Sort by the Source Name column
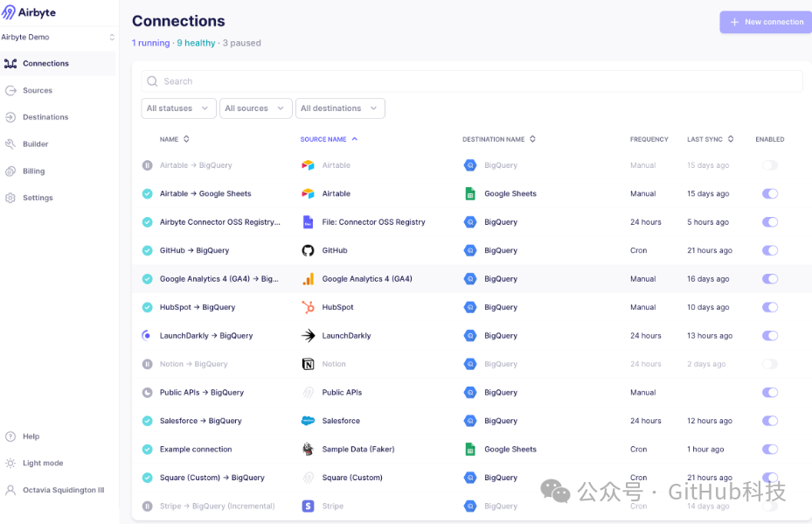812x524 pixels. click(329, 139)
